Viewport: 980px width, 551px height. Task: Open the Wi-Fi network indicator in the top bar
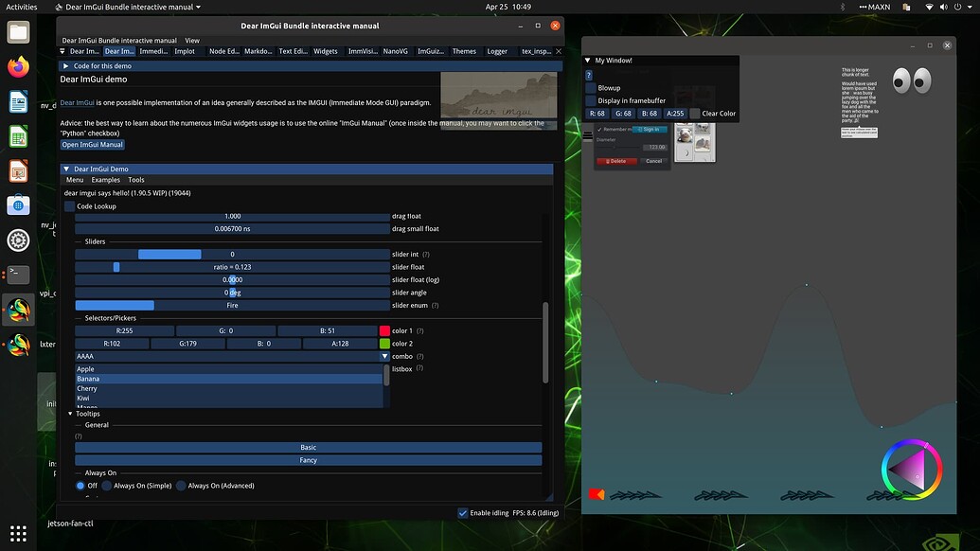pyautogui.click(x=930, y=7)
